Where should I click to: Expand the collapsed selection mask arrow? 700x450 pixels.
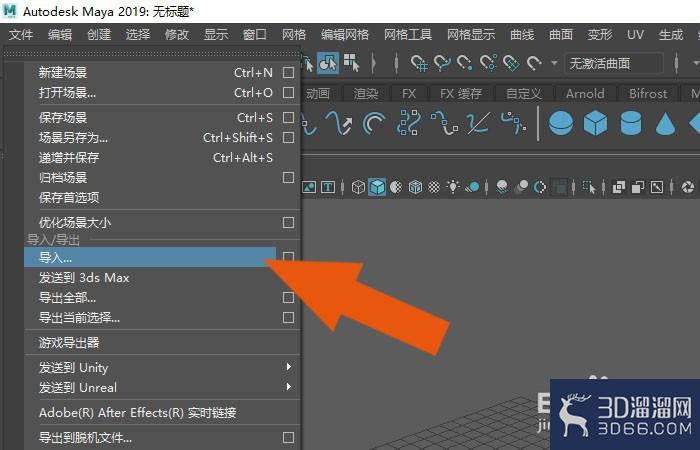pos(374,63)
